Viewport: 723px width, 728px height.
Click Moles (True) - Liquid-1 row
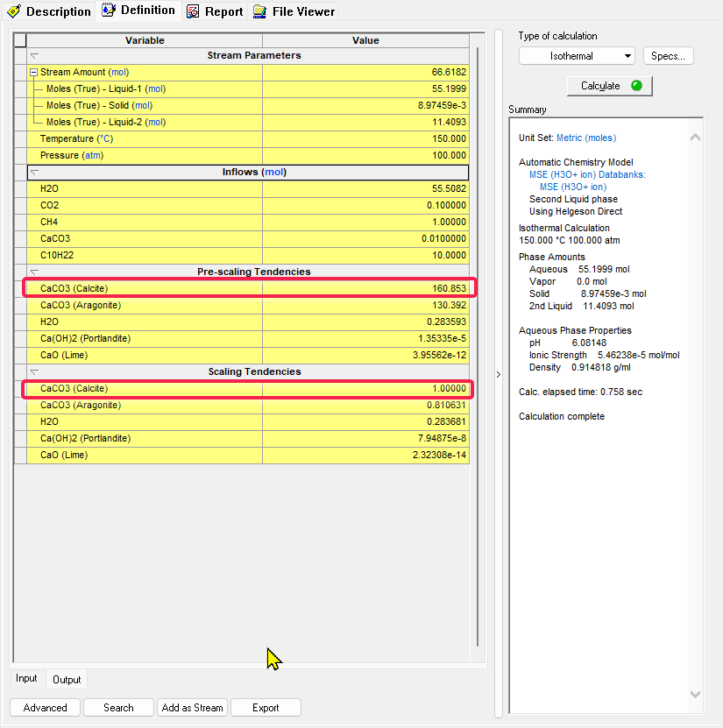(248, 88)
